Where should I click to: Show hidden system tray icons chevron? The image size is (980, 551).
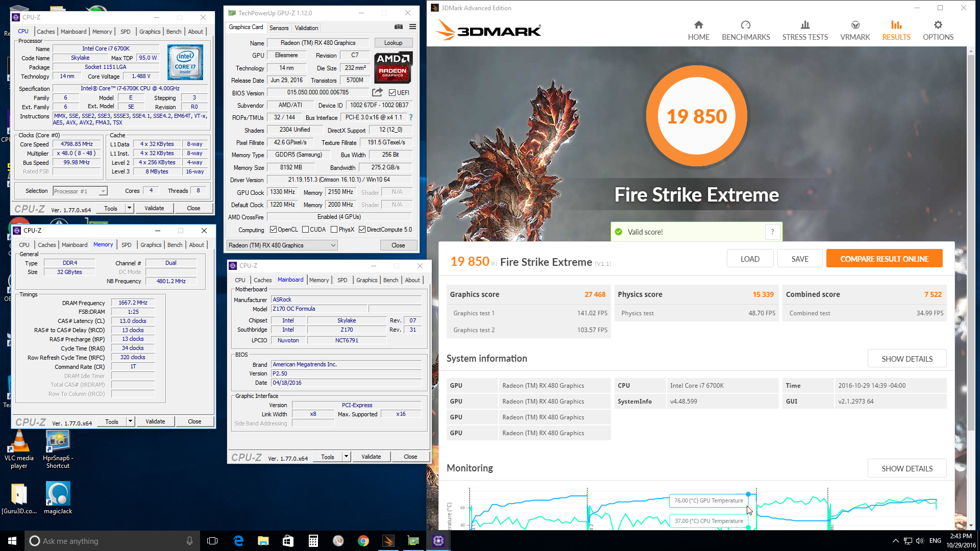[x=895, y=541]
